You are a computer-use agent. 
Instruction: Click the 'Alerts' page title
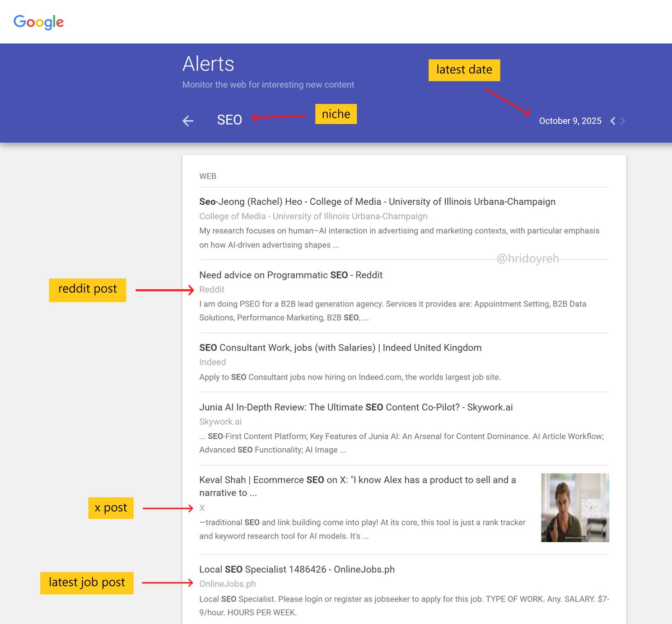click(208, 64)
